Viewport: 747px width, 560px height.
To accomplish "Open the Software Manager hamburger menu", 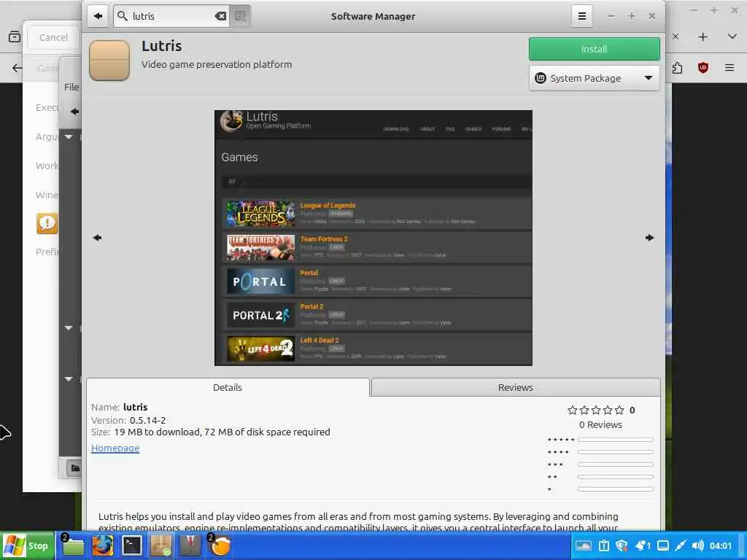I will click(581, 16).
